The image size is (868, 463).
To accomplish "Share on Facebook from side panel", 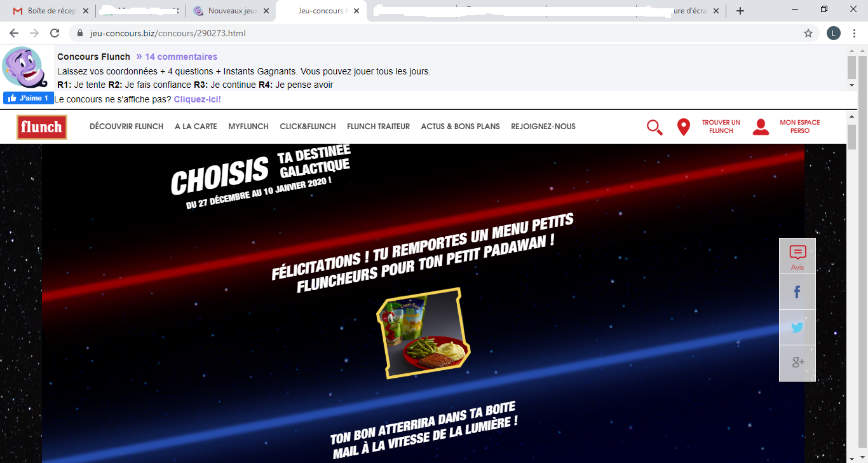I will [797, 292].
